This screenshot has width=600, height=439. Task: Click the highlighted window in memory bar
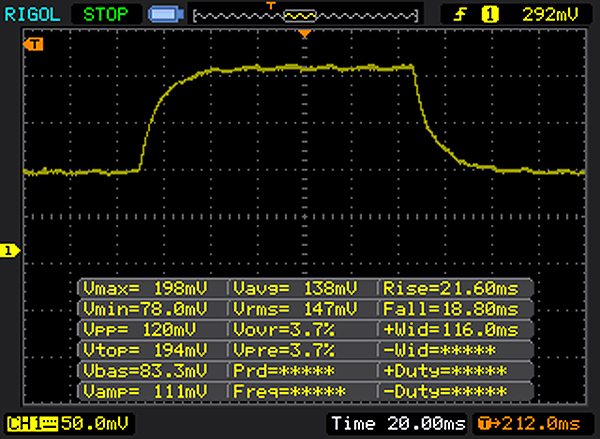coord(300,16)
